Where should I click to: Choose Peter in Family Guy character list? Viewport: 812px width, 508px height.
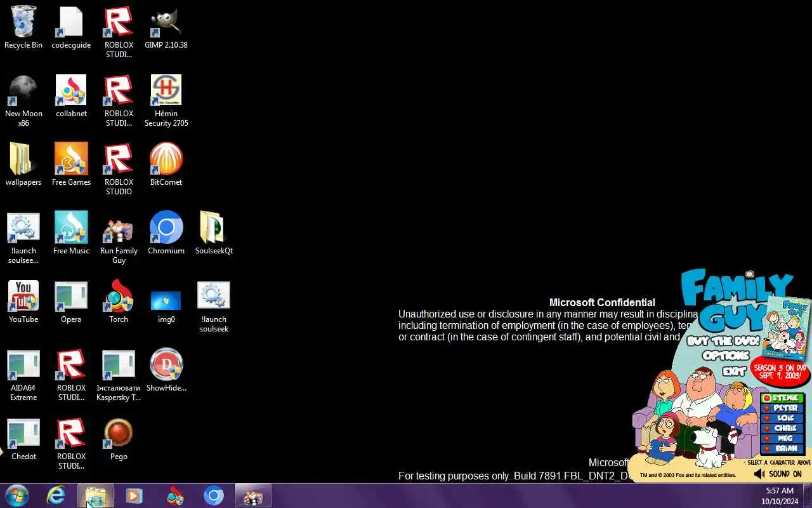783,408
